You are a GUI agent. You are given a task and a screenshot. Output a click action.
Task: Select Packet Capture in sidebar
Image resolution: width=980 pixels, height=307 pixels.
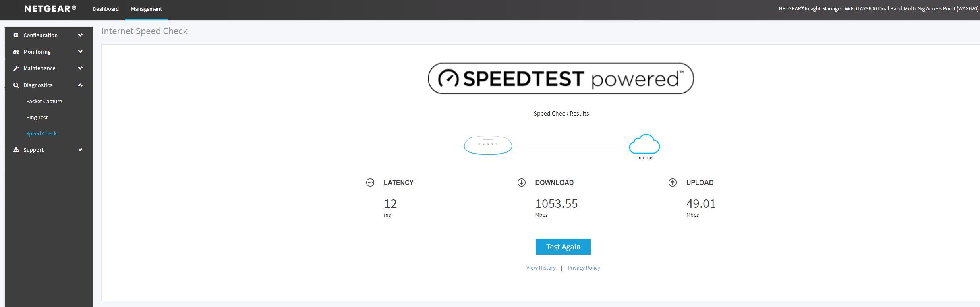(x=44, y=101)
